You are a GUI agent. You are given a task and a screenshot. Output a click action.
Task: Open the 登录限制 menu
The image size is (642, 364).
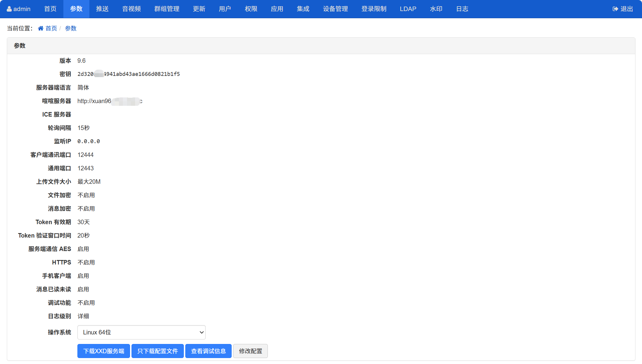tap(374, 9)
